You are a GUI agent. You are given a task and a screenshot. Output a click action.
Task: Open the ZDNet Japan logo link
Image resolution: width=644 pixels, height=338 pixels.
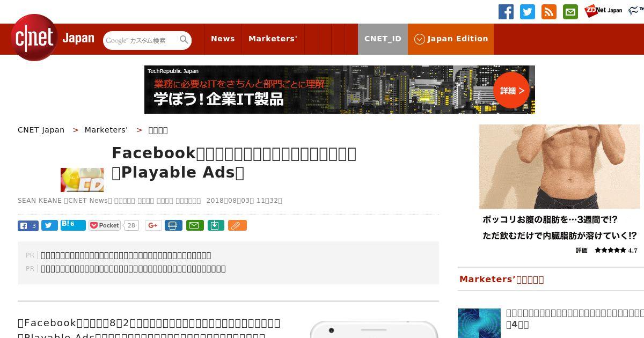point(603,10)
